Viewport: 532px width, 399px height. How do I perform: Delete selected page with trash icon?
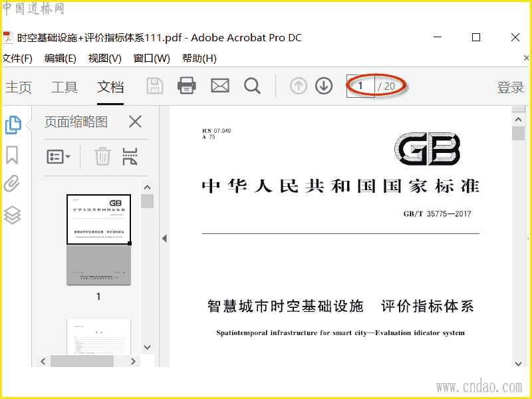(x=102, y=156)
